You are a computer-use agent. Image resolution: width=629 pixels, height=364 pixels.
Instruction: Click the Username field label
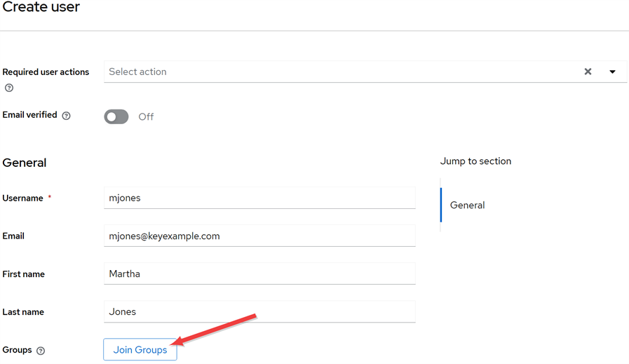pyautogui.click(x=23, y=198)
